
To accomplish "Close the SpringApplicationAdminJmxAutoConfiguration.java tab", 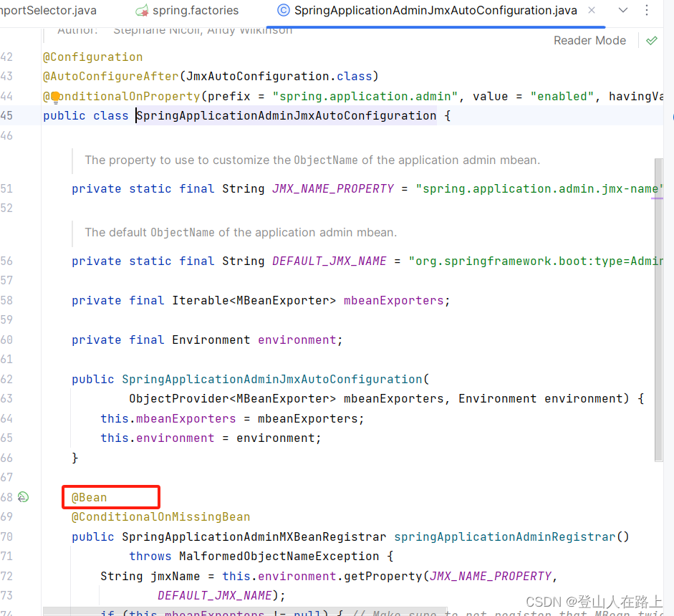I will coord(592,10).
